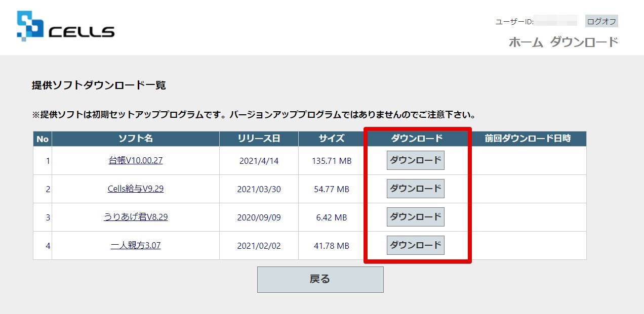Log off with the ログオフ button
The width and height of the screenshot is (644, 314).
click(x=601, y=21)
